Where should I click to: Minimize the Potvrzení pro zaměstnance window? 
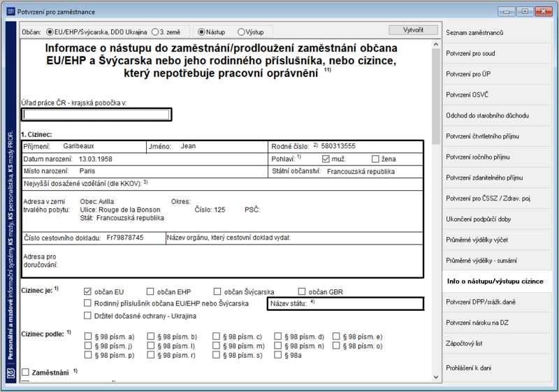(x=506, y=11)
